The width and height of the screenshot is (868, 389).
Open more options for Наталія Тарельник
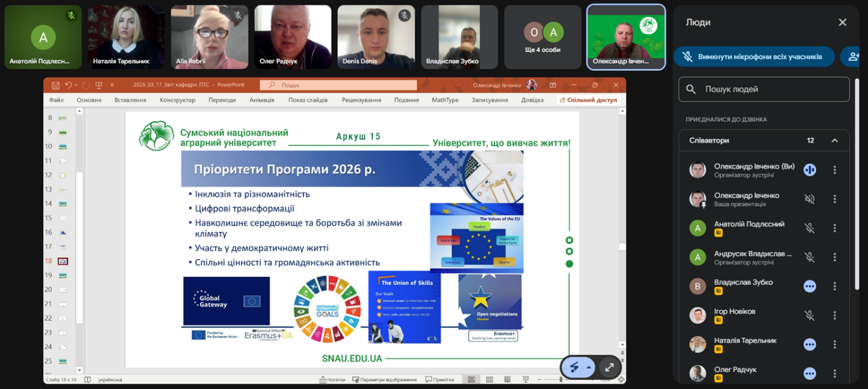click(834, 345)
